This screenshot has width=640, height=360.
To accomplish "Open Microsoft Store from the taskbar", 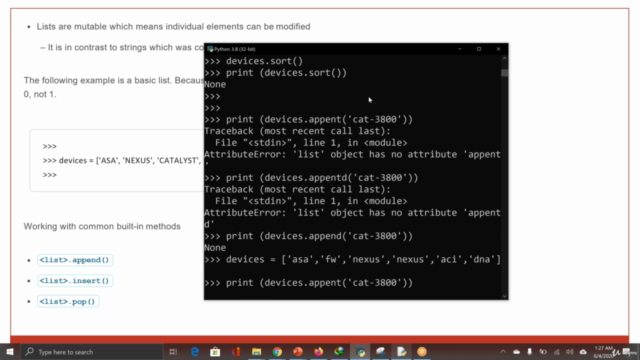I will 215,351.
